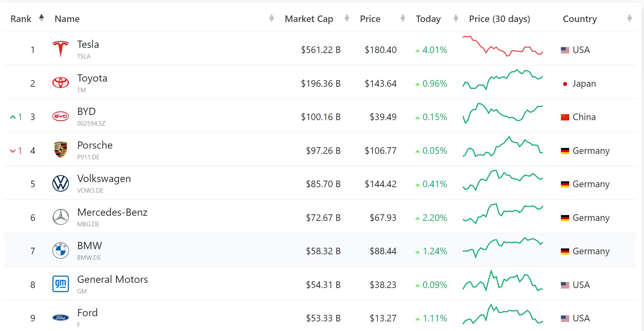Sort table by Rank column arrows
Viewport: 644px width, 331px height.
point(41,18)
